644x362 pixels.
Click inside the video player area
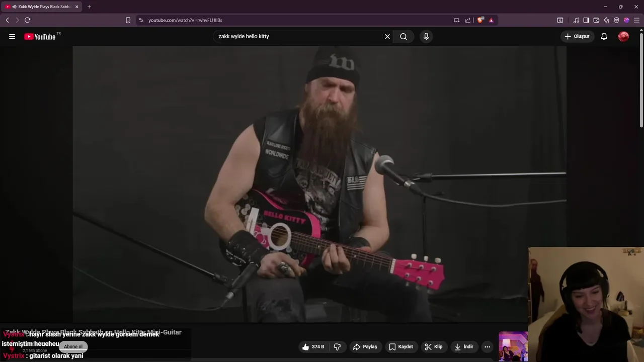click(319, 184)
